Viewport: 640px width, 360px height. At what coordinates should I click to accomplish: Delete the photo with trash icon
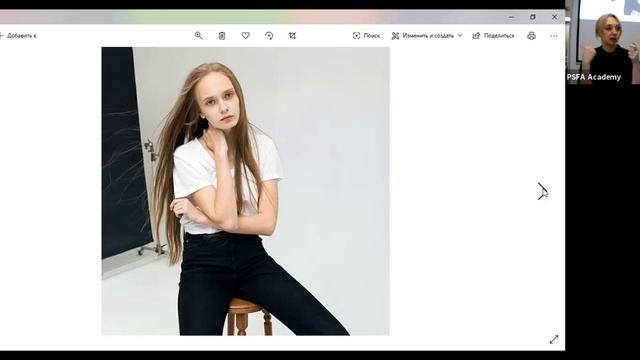coord(222,36)
